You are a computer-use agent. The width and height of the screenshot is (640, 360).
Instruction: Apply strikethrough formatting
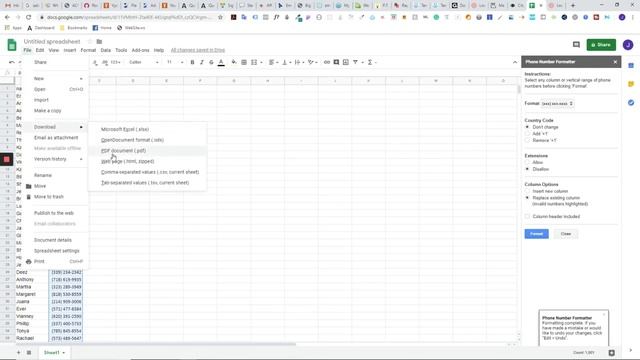click(x=211, y=62)
